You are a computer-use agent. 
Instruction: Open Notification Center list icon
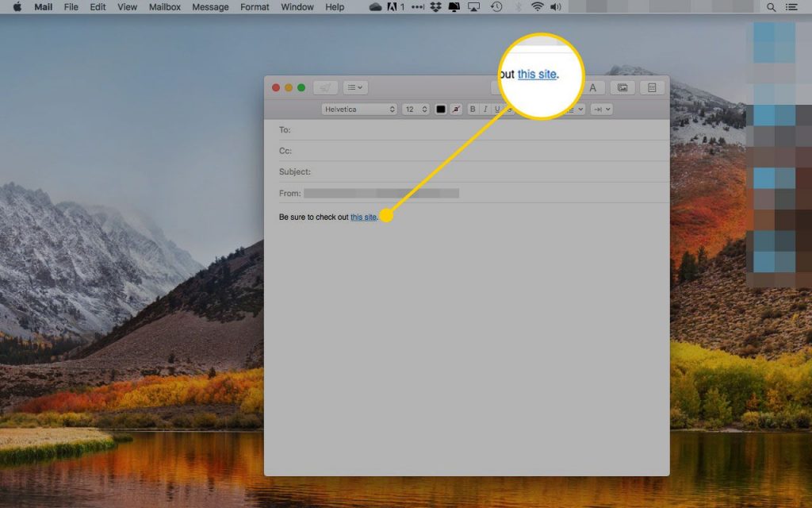(791, 7)
